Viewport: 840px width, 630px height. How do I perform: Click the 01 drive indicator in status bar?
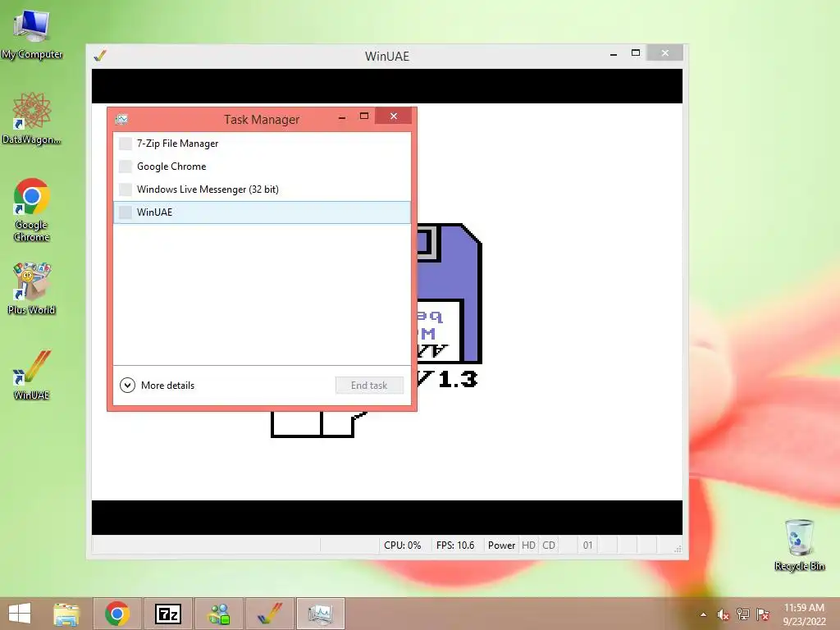[x=587, y=546]
